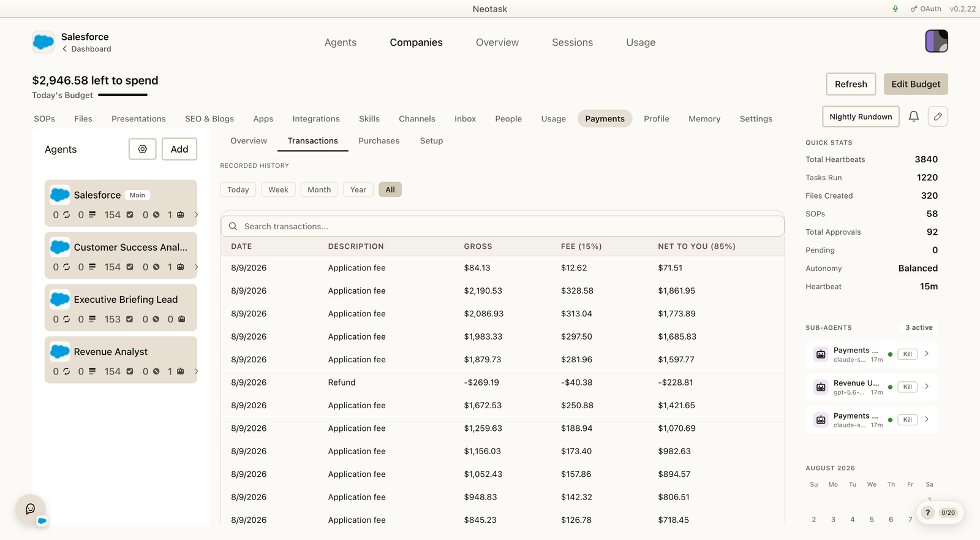980x540 pixels.
Task: Switch to the Purchases tab
Action: [x=379, y=141]
